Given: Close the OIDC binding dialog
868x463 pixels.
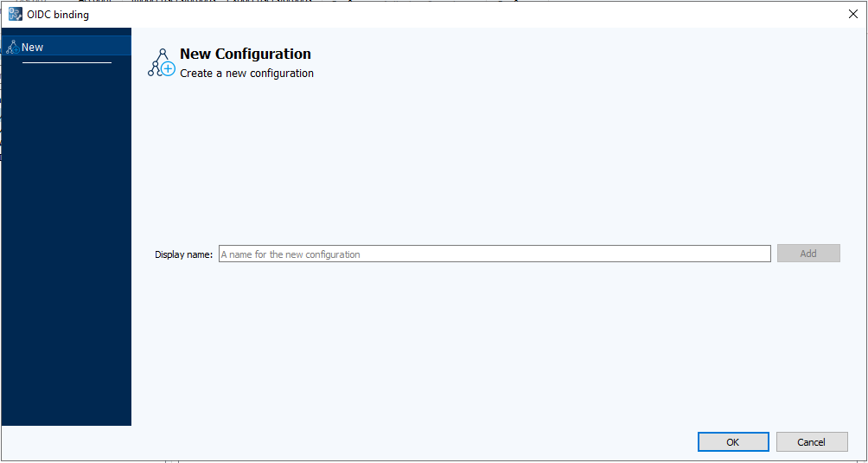Looking at the screenshot, I should 852,15.
